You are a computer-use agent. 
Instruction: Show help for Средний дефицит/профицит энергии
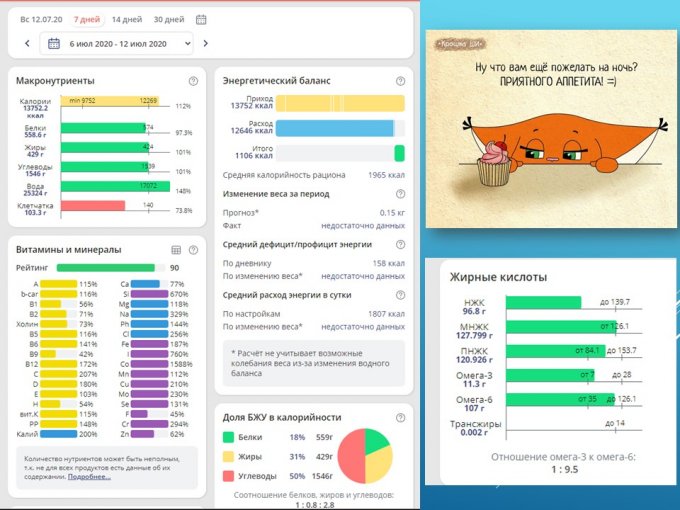(399, 244)
